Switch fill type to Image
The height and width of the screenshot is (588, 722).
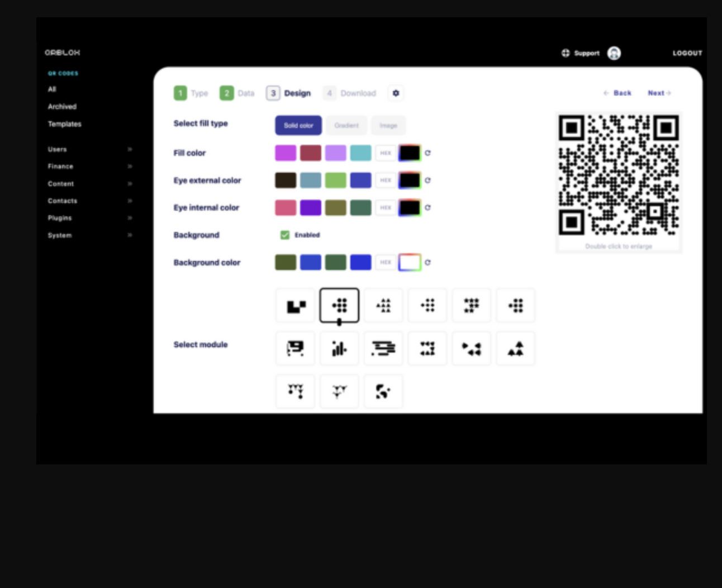coord(388,125)
